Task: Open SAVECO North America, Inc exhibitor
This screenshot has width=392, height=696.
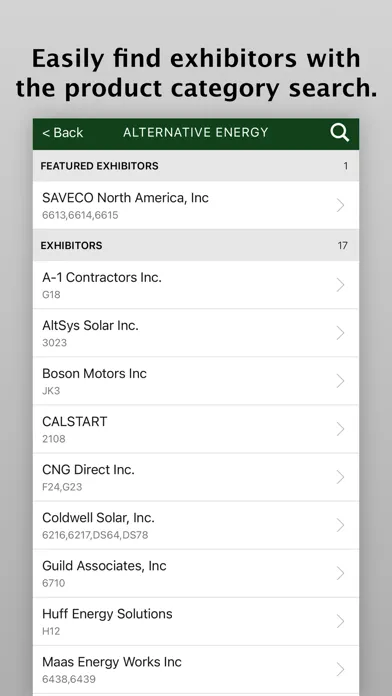Action: pyautogui.click(x=196, y=205)
